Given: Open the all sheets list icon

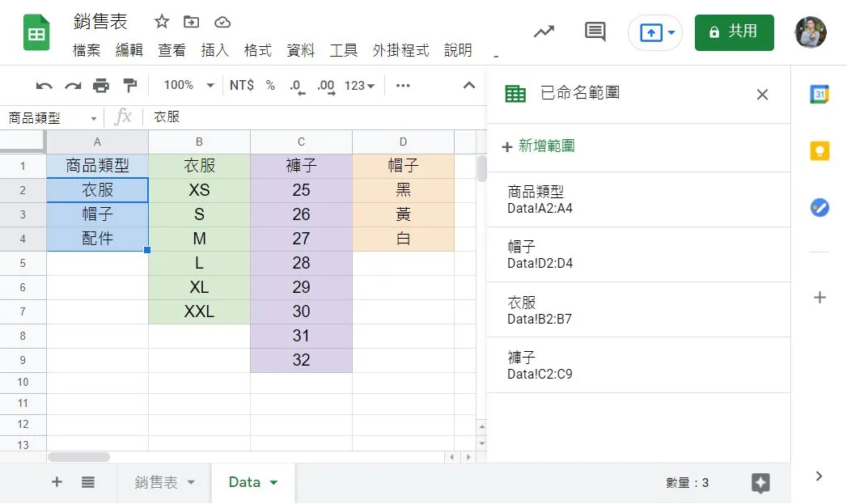Looking at the screenshot, I should click(x=88, y=482).
